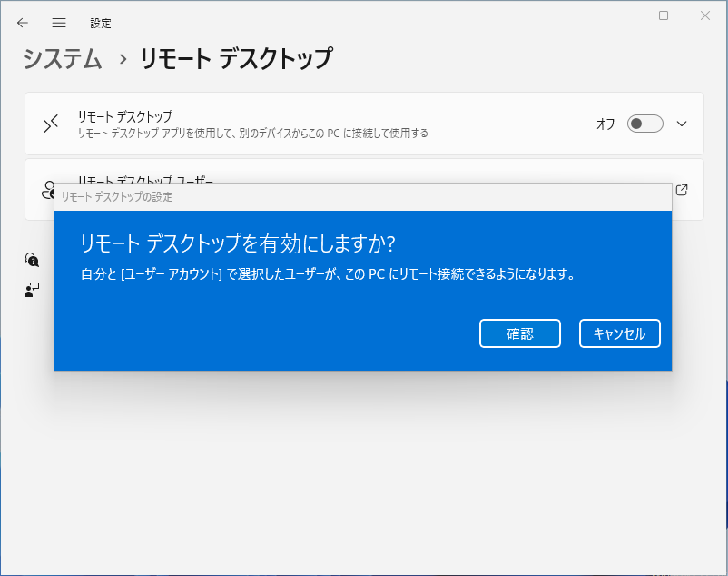Open the external link icon for Remote Desktop users
This screenshot has width=728, height=576.
[682, 190]
